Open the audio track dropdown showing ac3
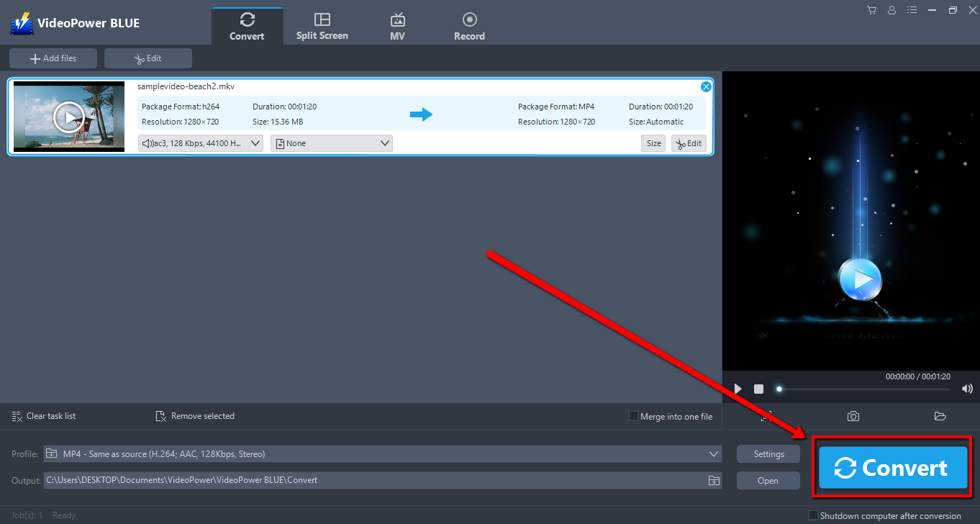 200,143
